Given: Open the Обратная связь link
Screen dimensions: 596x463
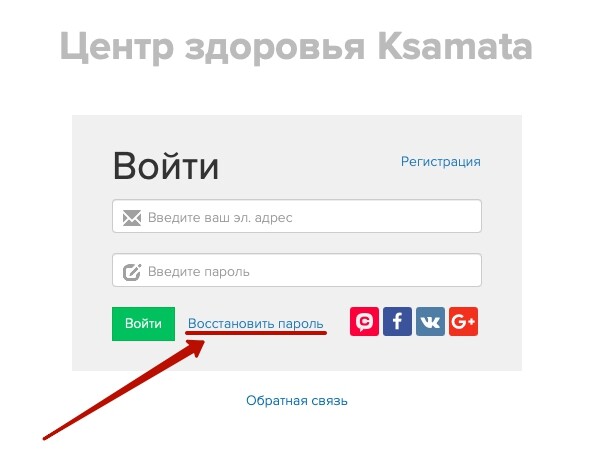Looking at the screenshot, I should pyautogui.click(x=296, y=401).
